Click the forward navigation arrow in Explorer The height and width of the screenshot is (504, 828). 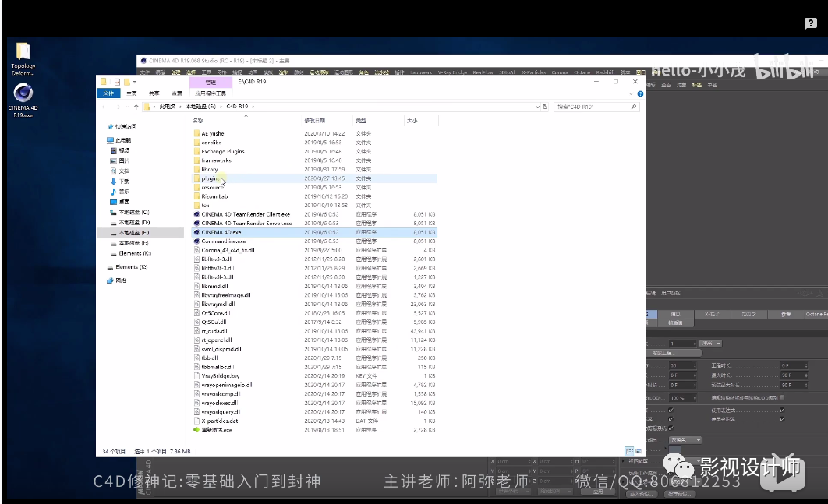[x=117, y=107]
